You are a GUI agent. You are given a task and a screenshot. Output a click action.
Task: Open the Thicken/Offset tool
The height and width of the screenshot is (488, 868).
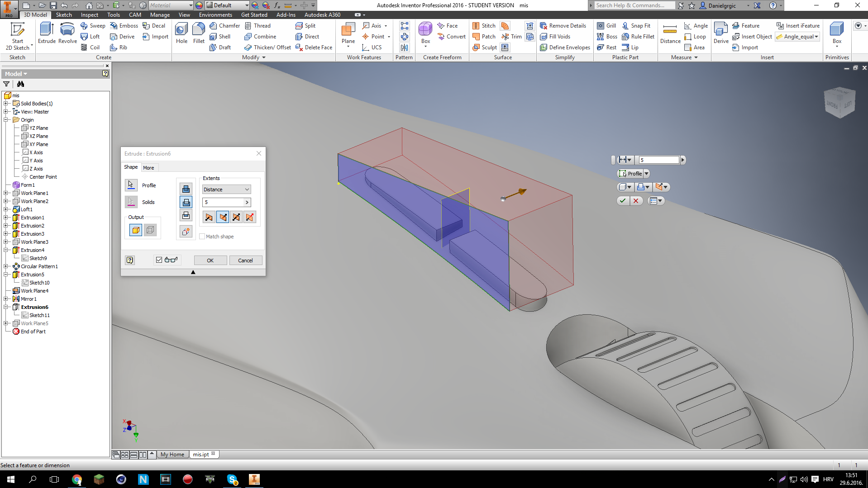[267, 47]
